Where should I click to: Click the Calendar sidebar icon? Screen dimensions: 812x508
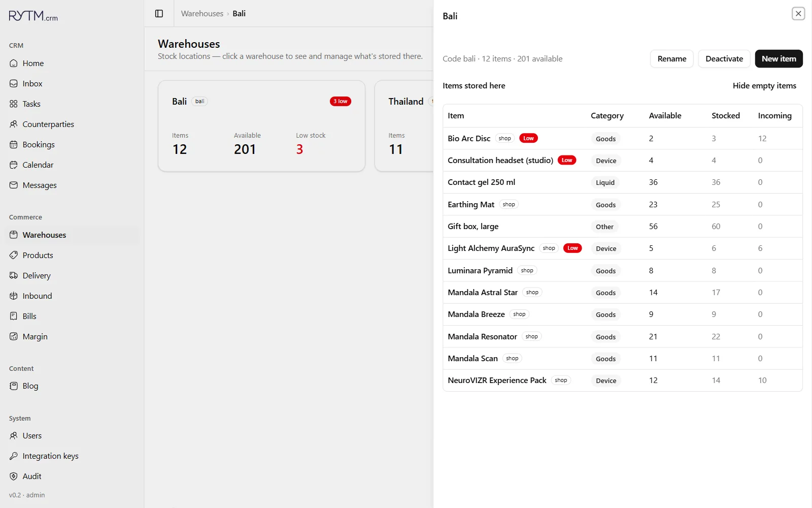tap(14, 165)
